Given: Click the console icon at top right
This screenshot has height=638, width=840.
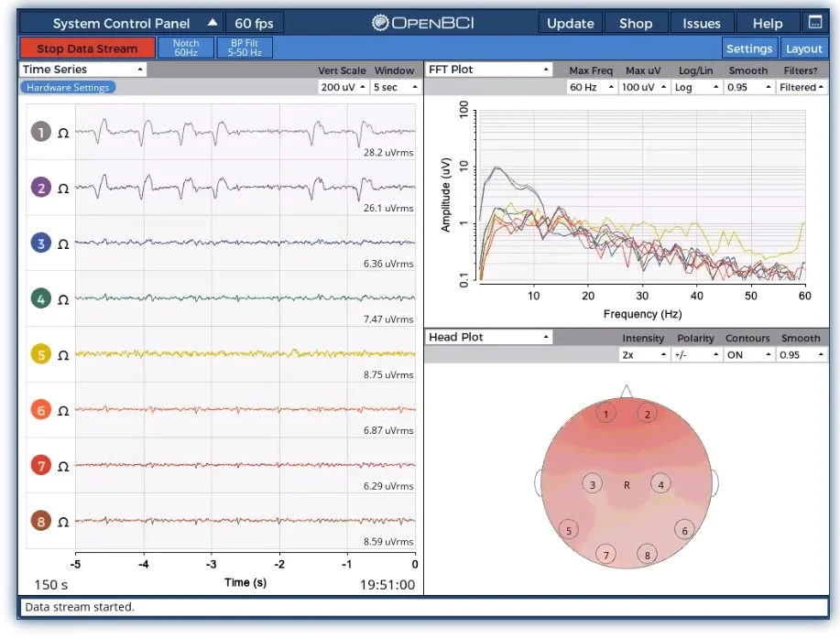Looking at the screenshot, I should coord(814,23).
